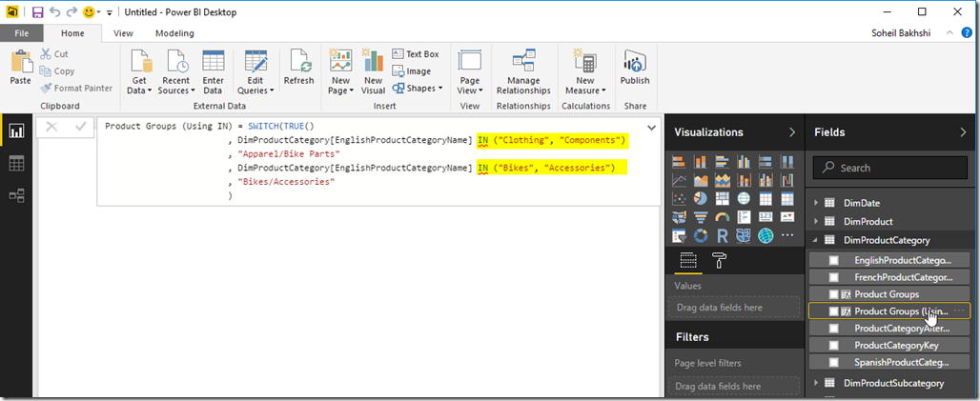
Task: Open more visuals via ellipsis icon
Action: [x=787, y=236]
